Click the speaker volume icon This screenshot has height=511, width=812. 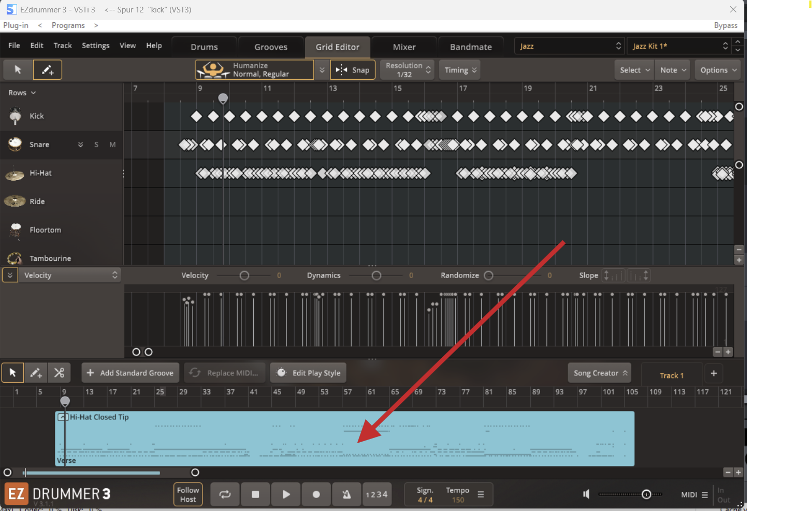coord(586,494)
